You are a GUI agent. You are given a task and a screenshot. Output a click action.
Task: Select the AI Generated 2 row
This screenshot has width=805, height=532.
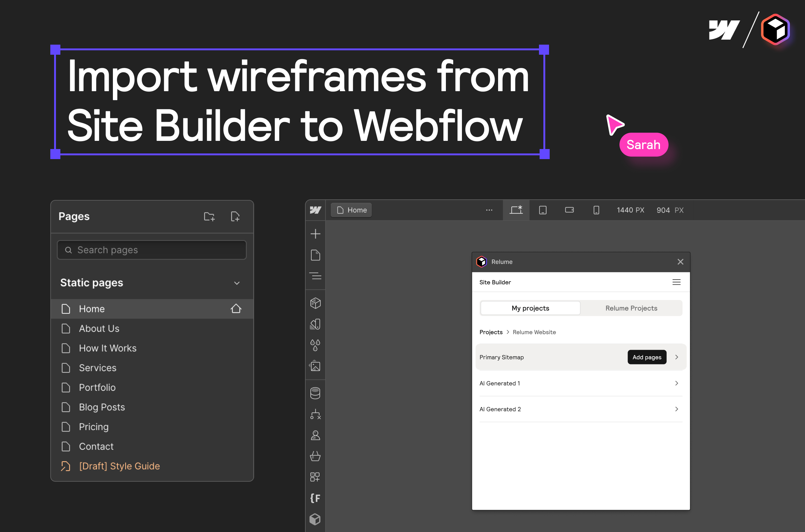pyautogui.click(x=581, y=409)
